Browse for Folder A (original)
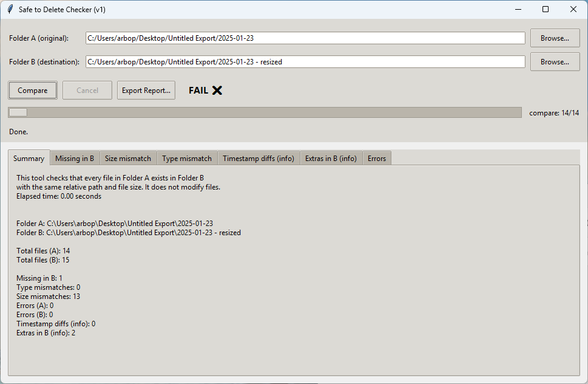This screenshot has height=384, width=588. 554,38
